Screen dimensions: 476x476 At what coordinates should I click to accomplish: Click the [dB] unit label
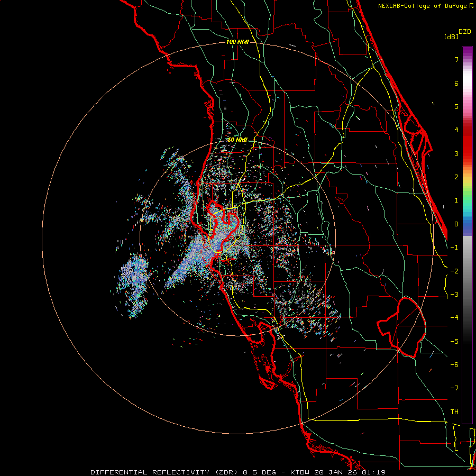(451, 36)
